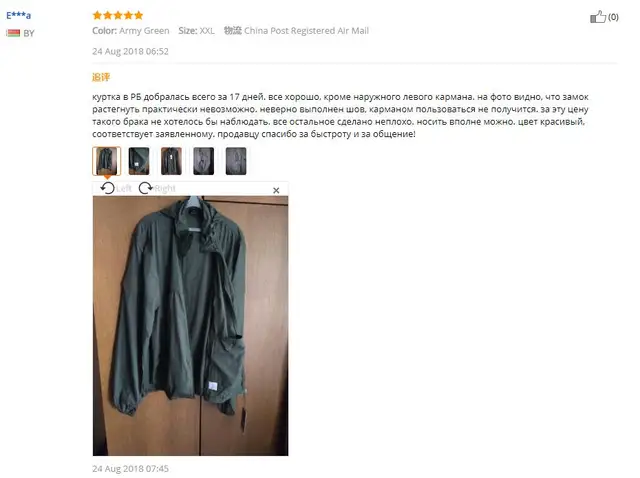Viewport: 640px width, 478px height.
Task: Open the second review photo thumbnail
Action: tap(139, 161)
